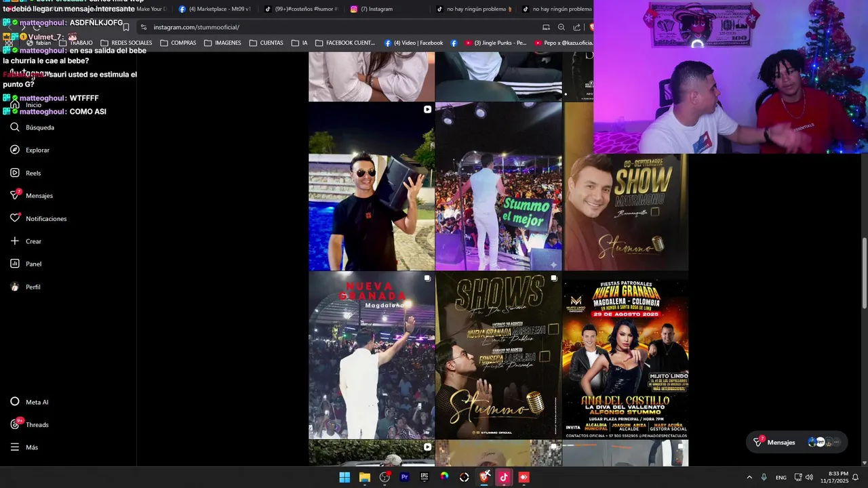Viewport: 868px width, 488px height.
Task: Expand the Más hamburger menu
Action: (x=24, y=447)
